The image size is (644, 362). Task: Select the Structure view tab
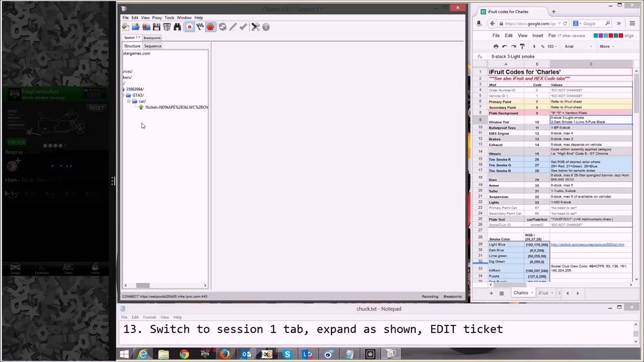(x=132, y=46)
